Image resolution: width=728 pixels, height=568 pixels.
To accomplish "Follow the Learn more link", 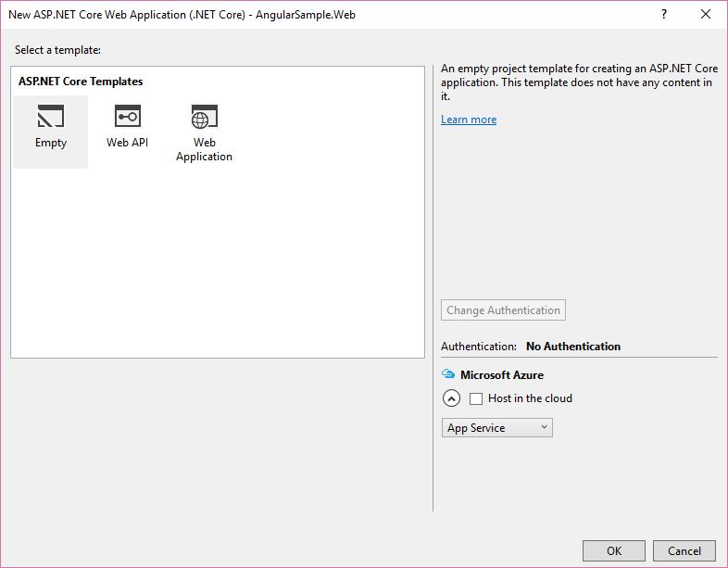I will (469, 120).
